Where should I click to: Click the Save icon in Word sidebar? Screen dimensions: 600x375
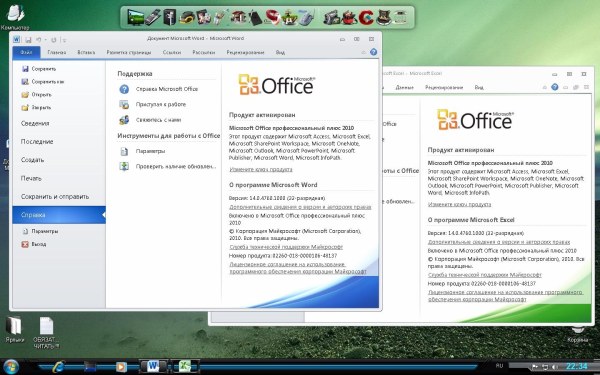point(25,69)
